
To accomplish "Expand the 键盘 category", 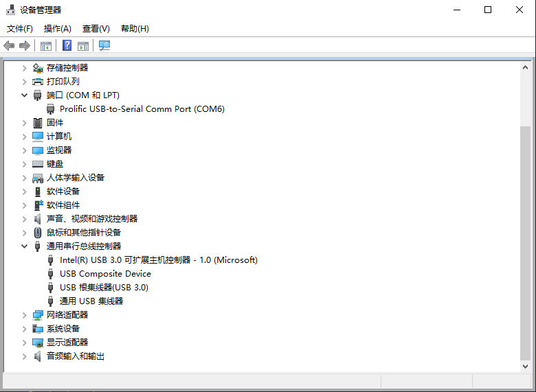I will coord(25,163).
